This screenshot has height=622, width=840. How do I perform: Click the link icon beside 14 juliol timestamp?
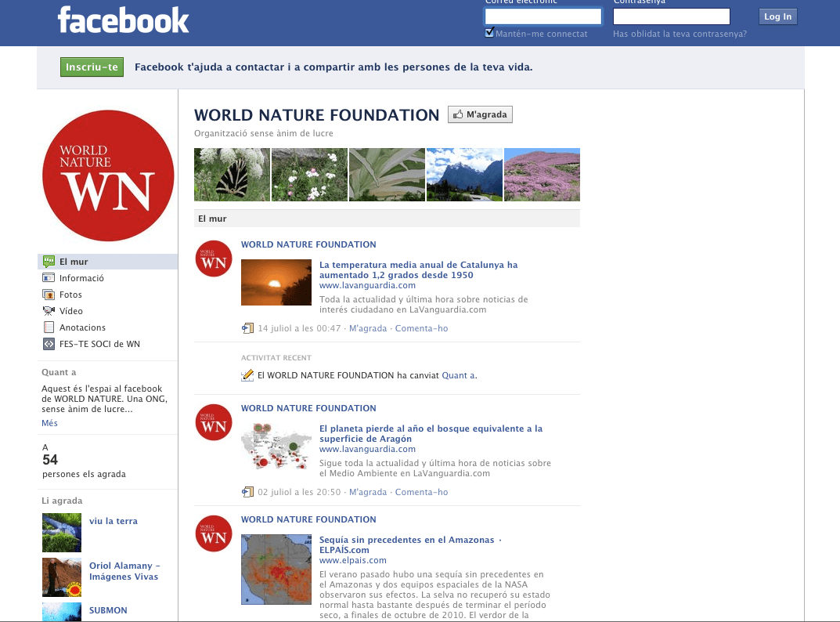[x=247, y=328]
